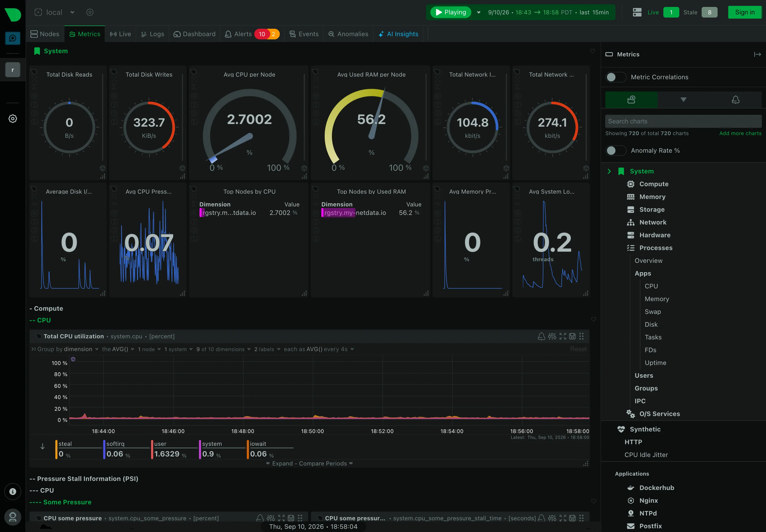Click the Nginx icon in Applications
The height and width of the screenshot is (532, 766).
[631, 501]
